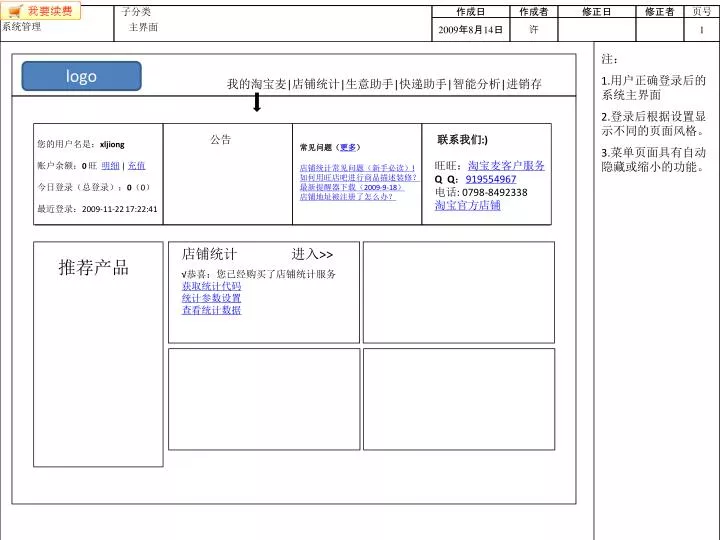Open the 更多 link beside 常见问题

[349, 147]
